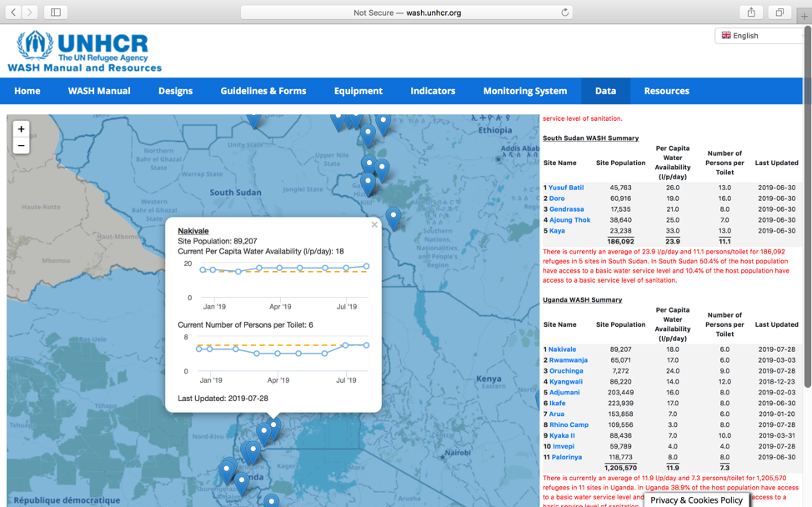Open the Nakivale link in Uganda table
Screen dimensions: 812x507
point(562,349)
